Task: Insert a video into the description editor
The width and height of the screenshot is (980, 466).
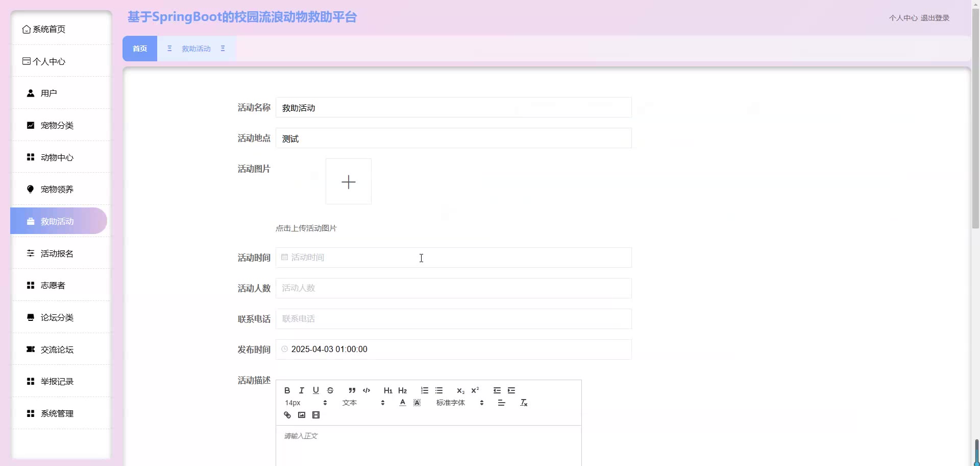Action: point(316,415)
